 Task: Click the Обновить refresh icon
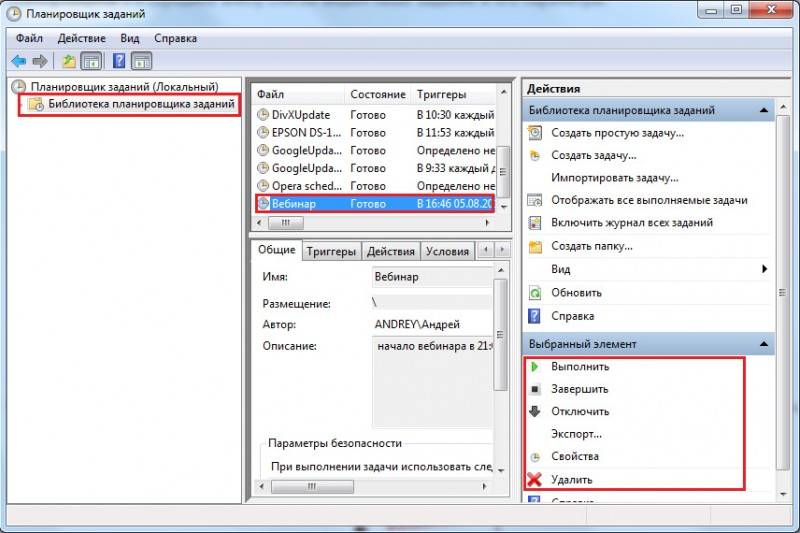534,293
